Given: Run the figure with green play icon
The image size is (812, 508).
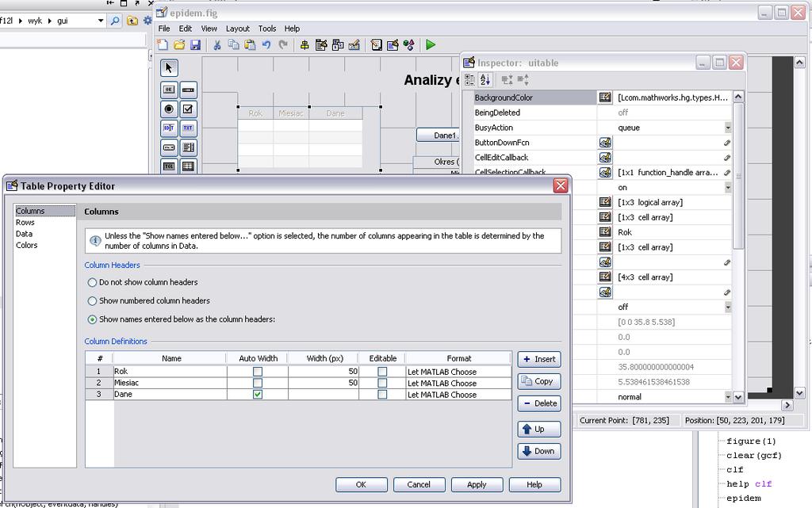Looking at the screenshot, I should tap(431, 45).
